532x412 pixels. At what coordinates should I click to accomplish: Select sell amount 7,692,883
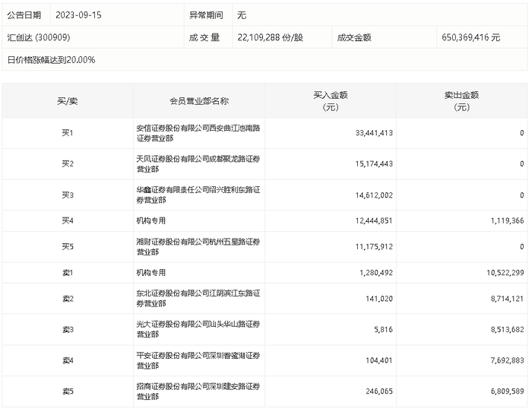pyautogui.click(x=507, y=360)
